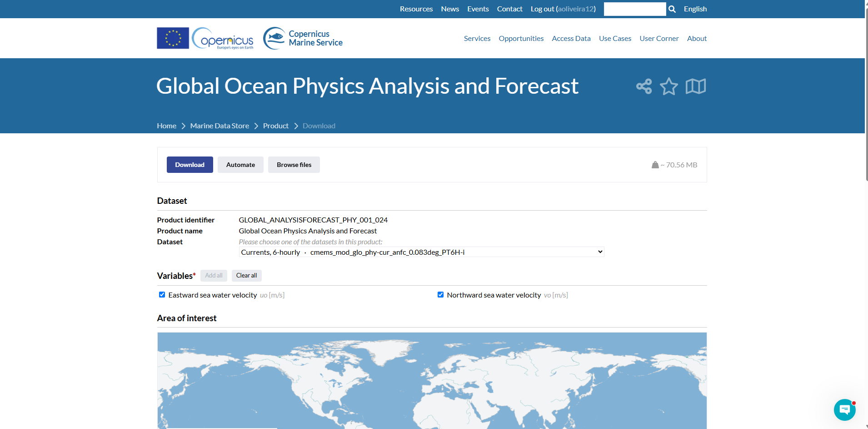Open the User Corner menu

[x=659, y=39]
